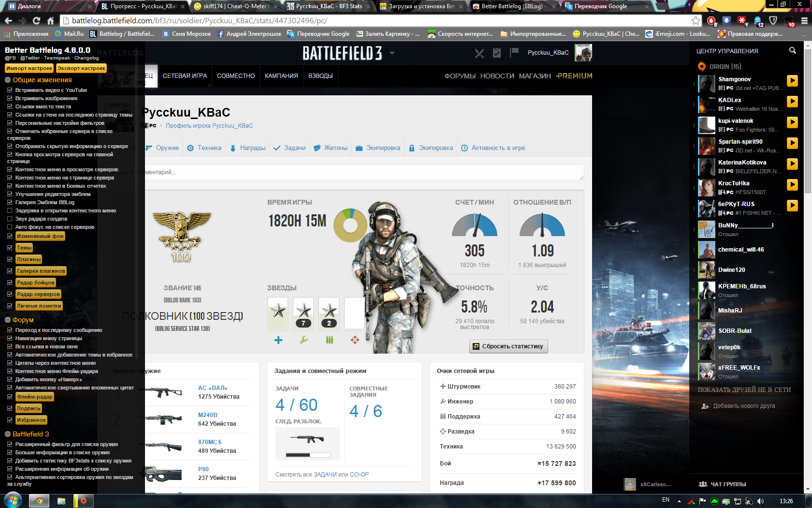Expand Изменяемый фон options
Viewport: 812px width, 508px height.
coord(40,236)
